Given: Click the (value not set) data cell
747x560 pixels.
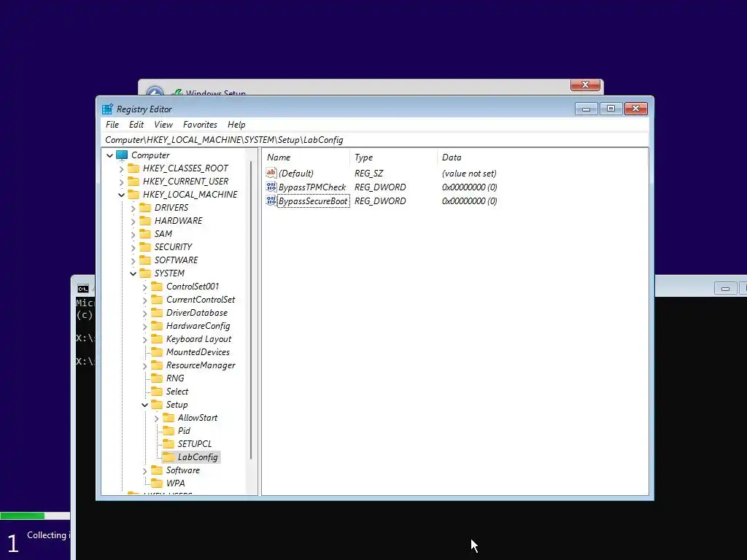Looking at the screenshot, I should click(469, 174).
